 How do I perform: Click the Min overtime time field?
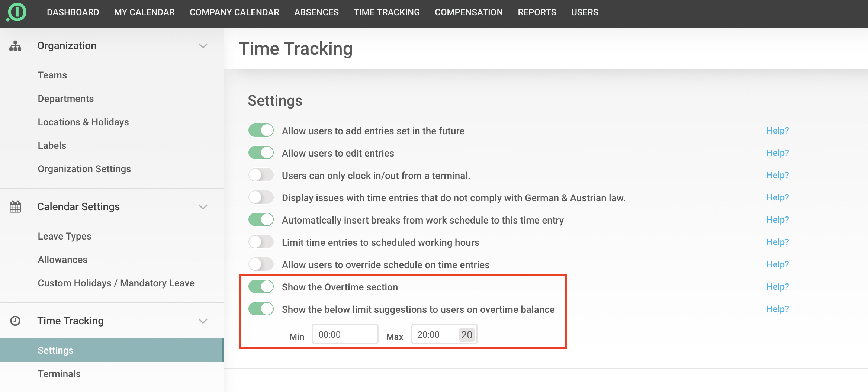[x=345, y=334]
